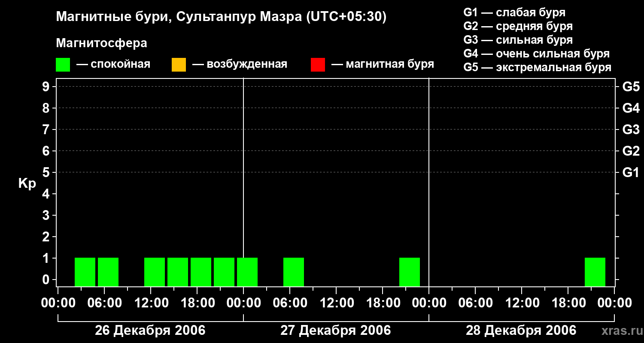
Task: Click the '27 Декабря 2006' date label
Action: pos(336,331)
